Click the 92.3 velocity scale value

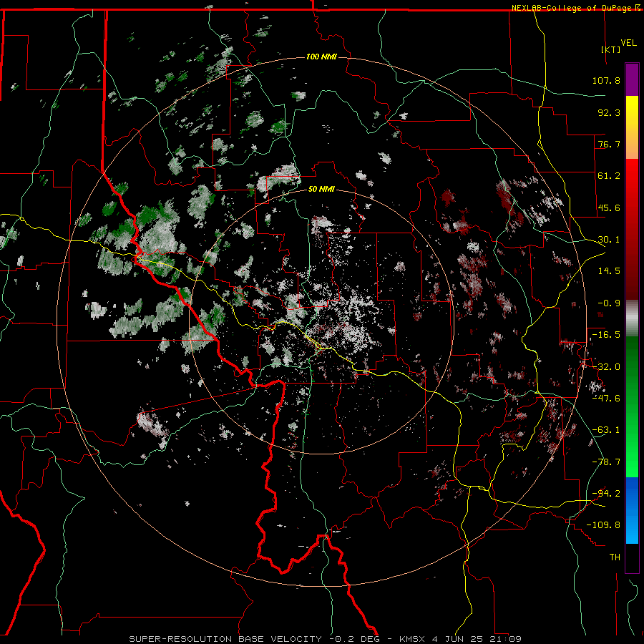(609, 112)
